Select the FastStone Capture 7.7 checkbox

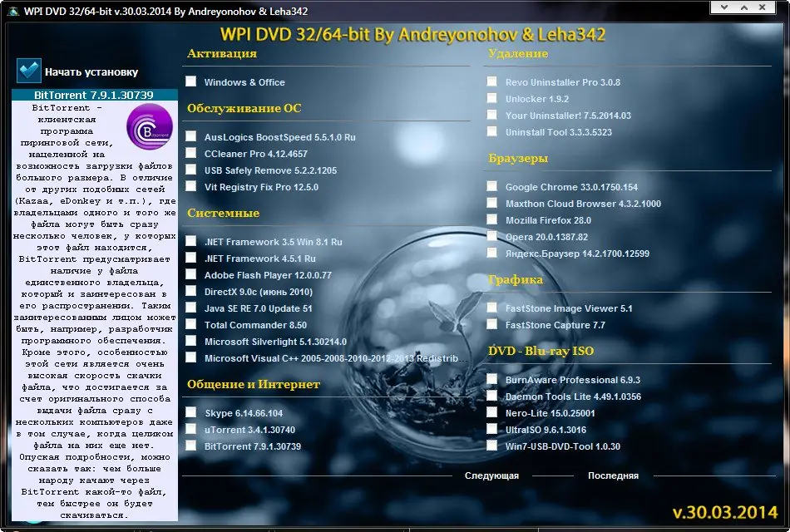click(x=492, y=324)
